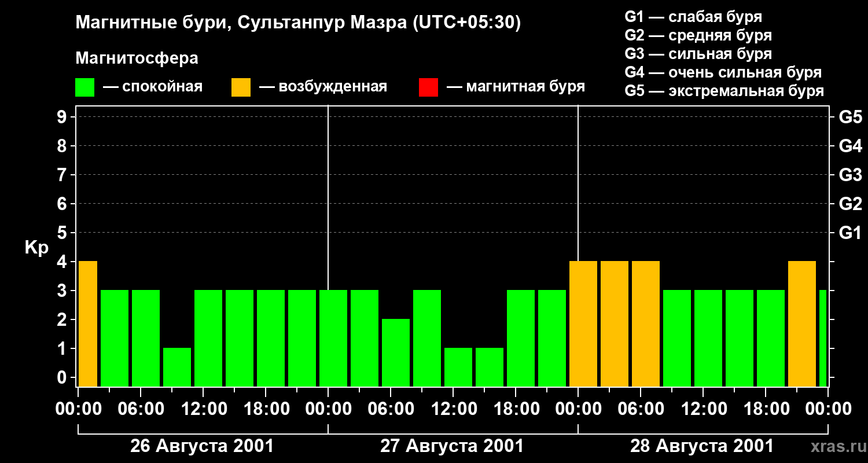
Task: Click the orange 'возбужденная' legend swatch
Action: coord(241,87)
